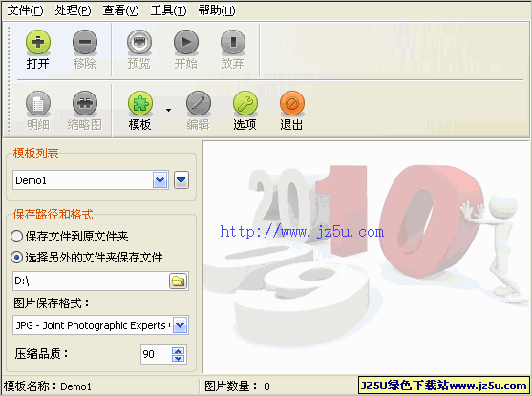This screenshot has height=396, width=532.
Task: Click 模板名称：Demo1 in the status bar
Action: tap(48, 386)
